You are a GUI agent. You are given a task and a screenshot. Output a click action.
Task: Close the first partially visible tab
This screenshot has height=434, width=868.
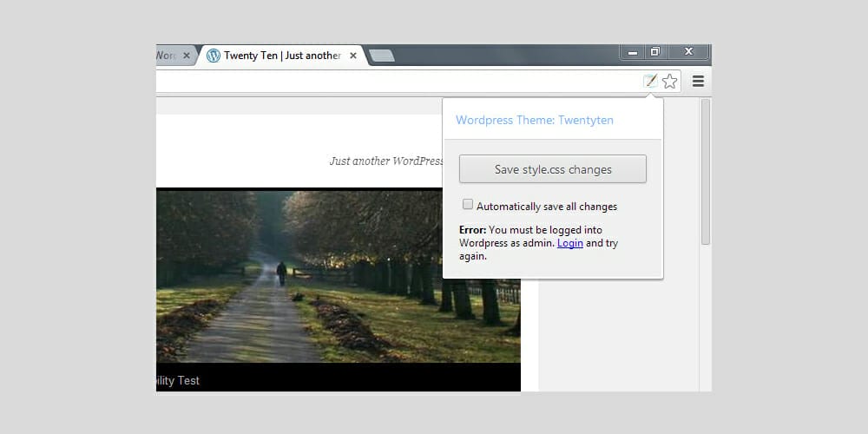187,56
